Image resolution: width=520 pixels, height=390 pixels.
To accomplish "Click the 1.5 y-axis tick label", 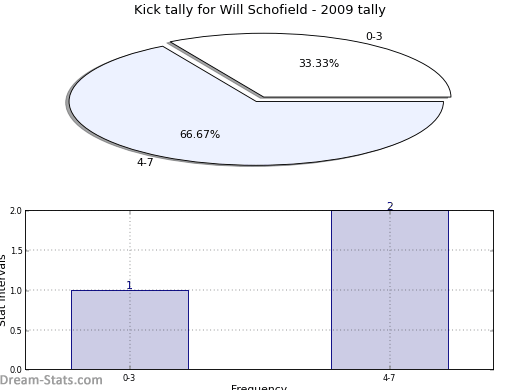I will pyautogui.click(x=16, y=251).
